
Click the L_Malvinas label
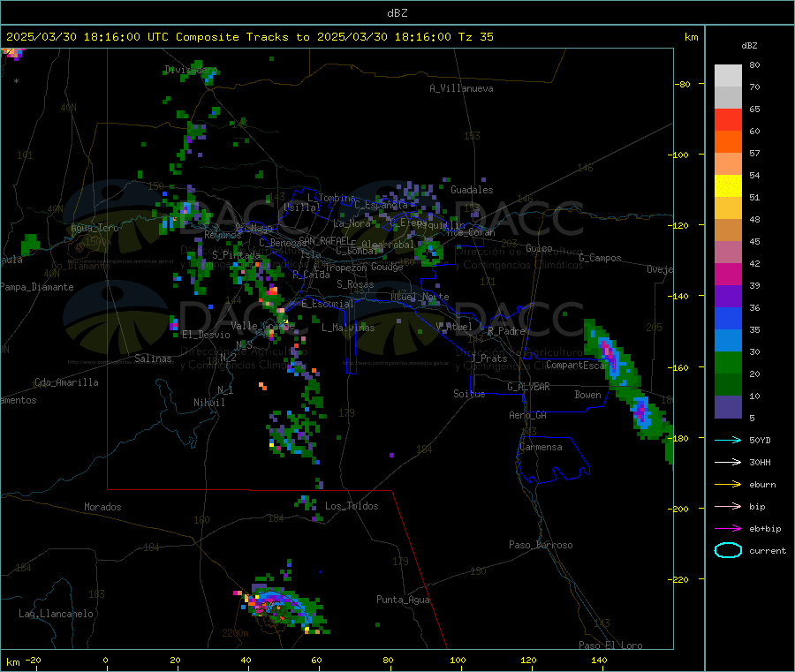(x=348, y=328)
